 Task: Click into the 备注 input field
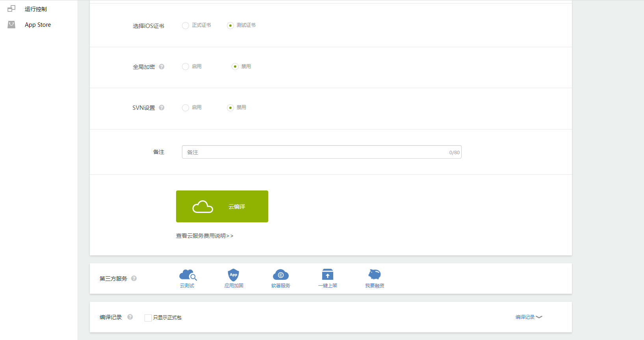point(321,152)
